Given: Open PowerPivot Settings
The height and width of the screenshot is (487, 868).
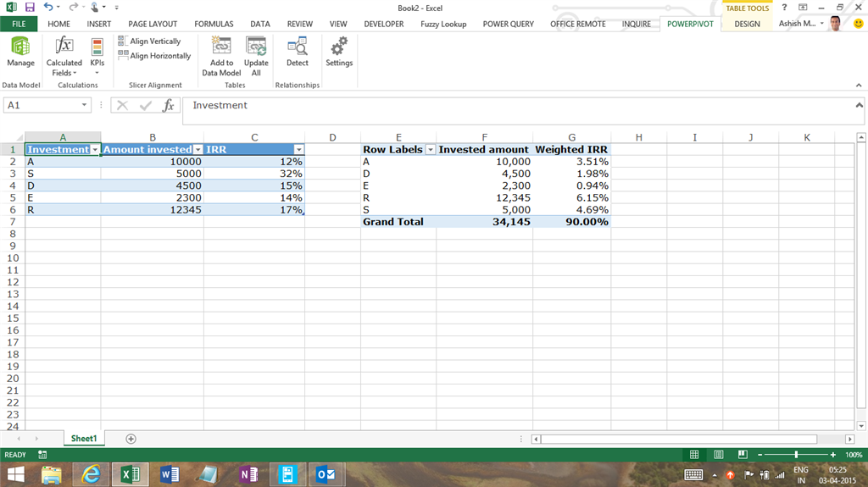Looking at the screenshot, I should (339, 52).
